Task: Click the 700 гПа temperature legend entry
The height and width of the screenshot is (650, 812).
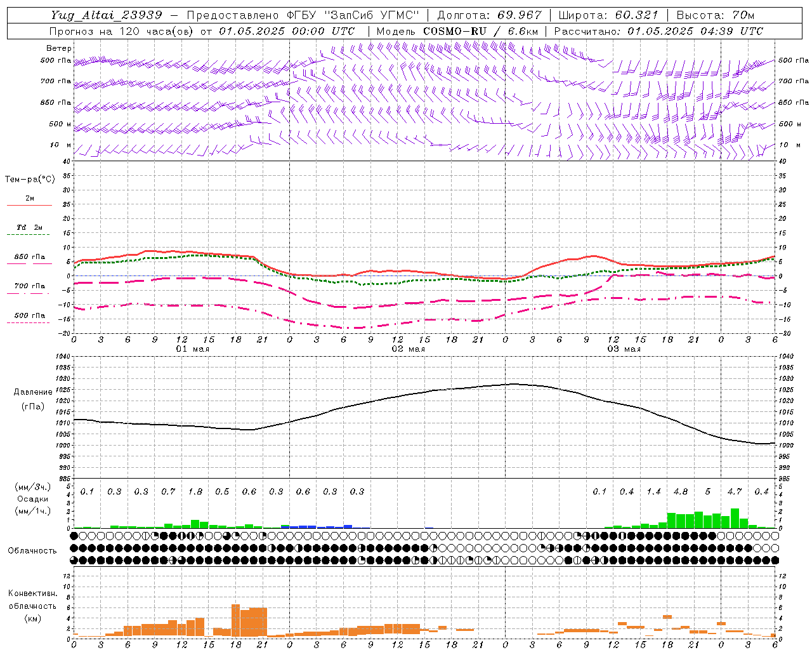Action: click(29, 286)
